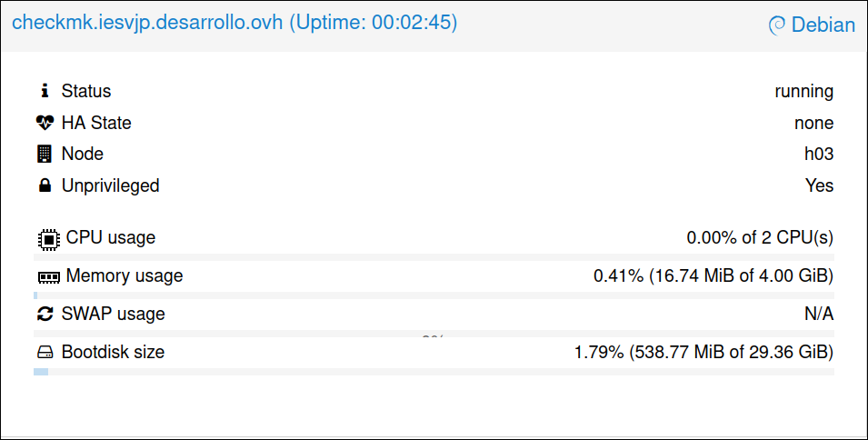Select the running status value
868x440 pixels.
pyautogui.click(x=803, y=91)
